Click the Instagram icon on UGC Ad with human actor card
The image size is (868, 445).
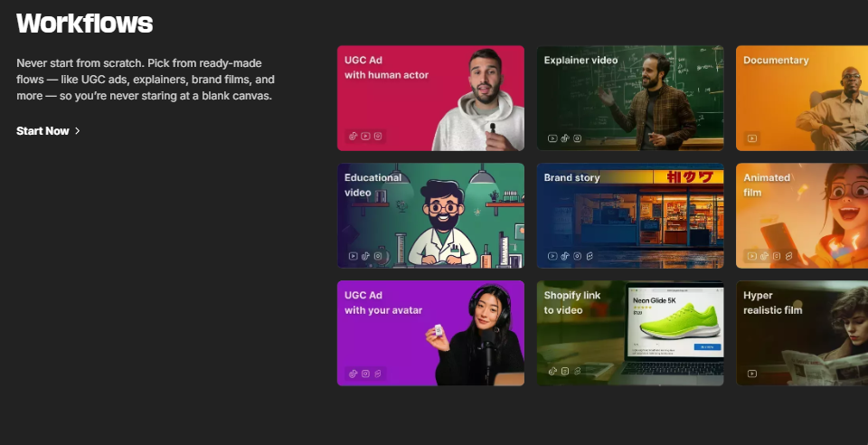(x=378, y=137)
